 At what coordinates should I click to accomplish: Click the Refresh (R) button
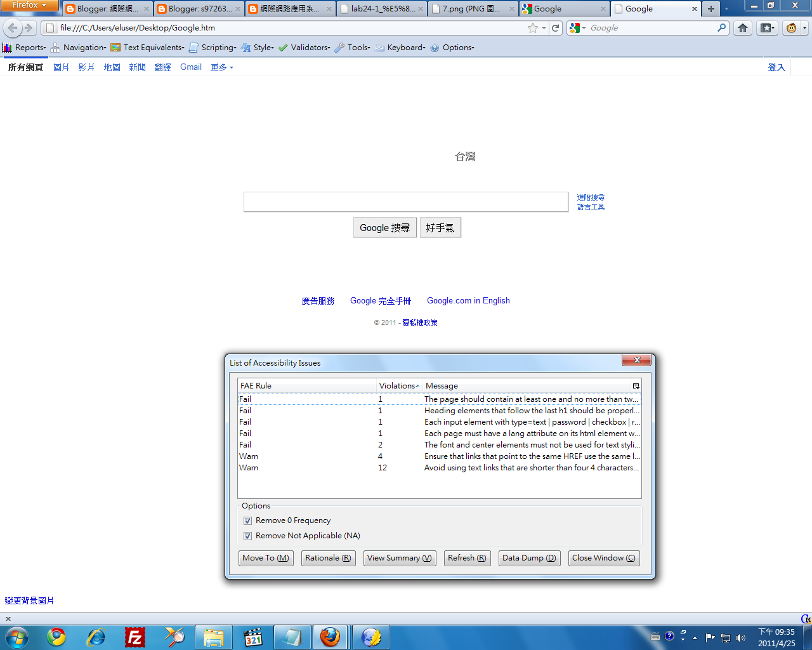coord(467,558)
